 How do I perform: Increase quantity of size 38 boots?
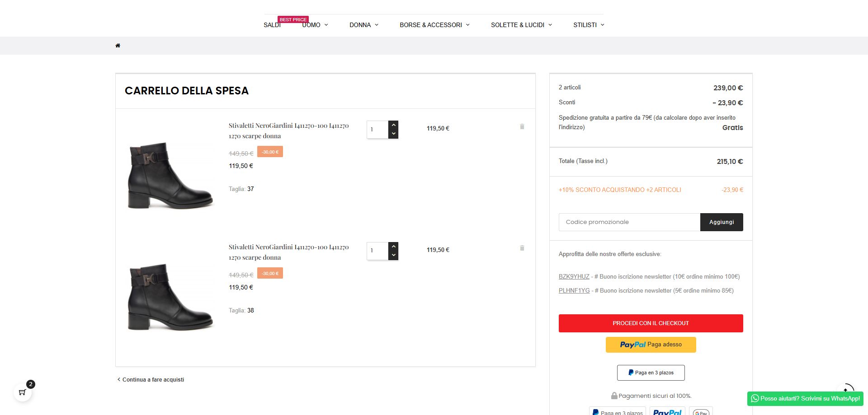393,247
